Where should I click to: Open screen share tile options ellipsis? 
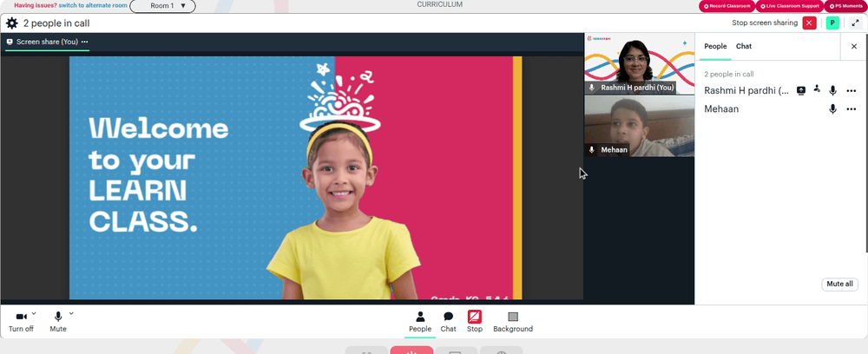click(84, 42)
